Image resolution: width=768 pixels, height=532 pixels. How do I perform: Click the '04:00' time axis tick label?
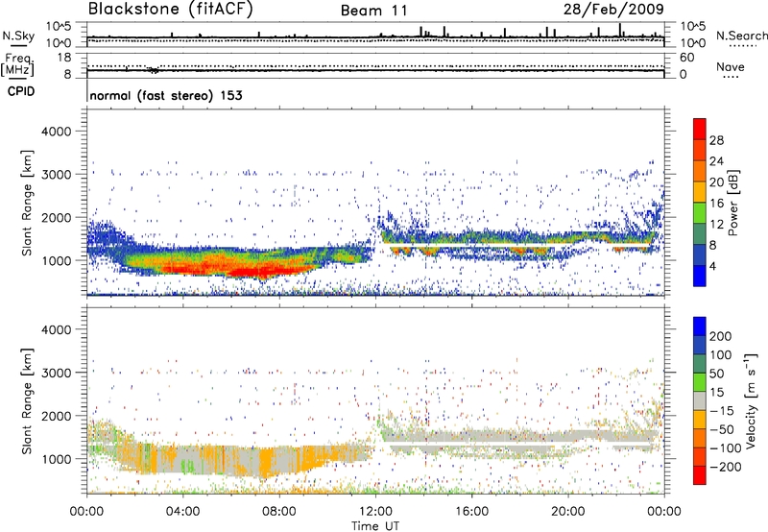tap(183, 512)
